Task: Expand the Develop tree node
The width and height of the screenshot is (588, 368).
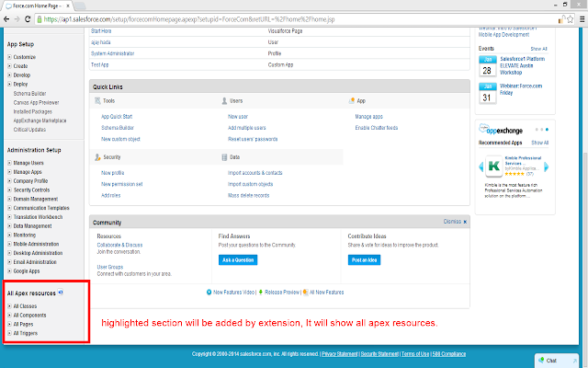Action: 9,75
